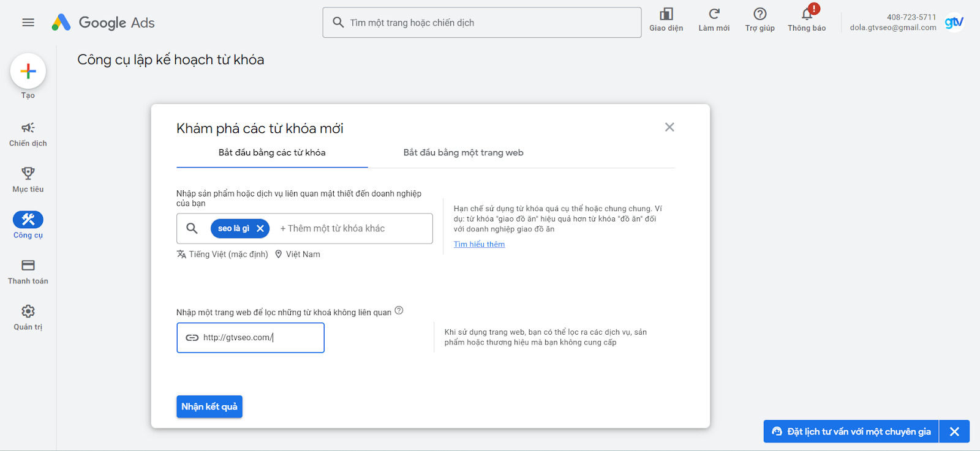Viewport: 980px width, 451px height.
Task: Click the http://gtvseo.com/ URL field
Action: click(251, 338)
